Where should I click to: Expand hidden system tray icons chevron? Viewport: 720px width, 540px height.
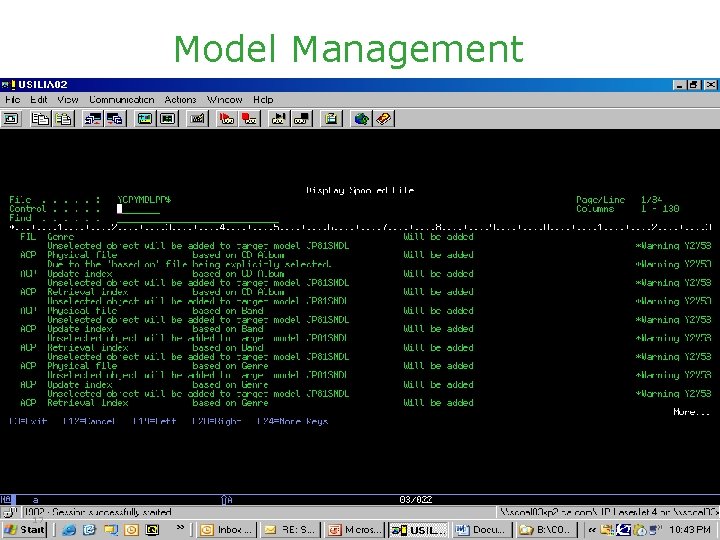click(x=592, y=530)
